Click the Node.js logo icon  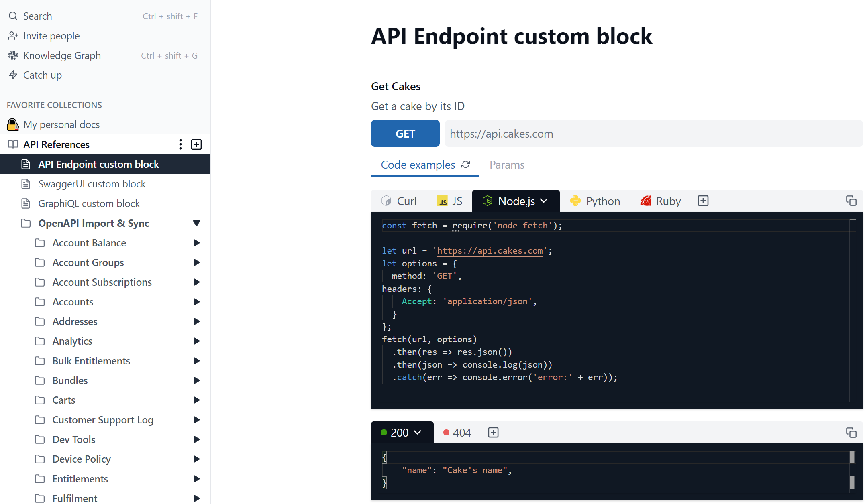[487, 201]
